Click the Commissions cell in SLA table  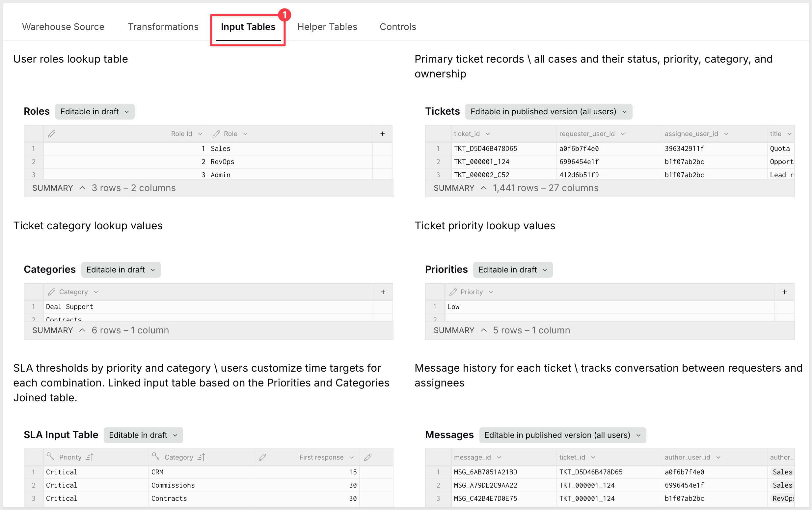coord(201,485)
